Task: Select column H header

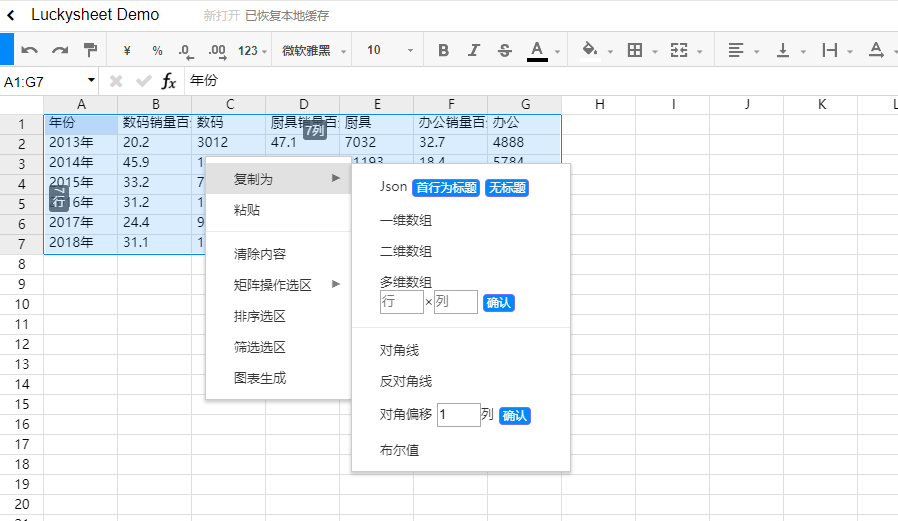Action: tap(599, 105)
